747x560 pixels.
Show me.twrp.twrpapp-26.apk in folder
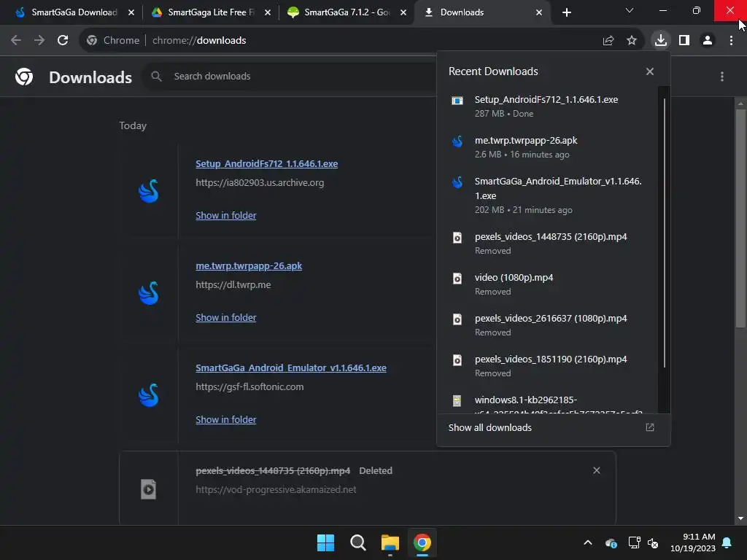pyautogui.click(x=226, y=318)
